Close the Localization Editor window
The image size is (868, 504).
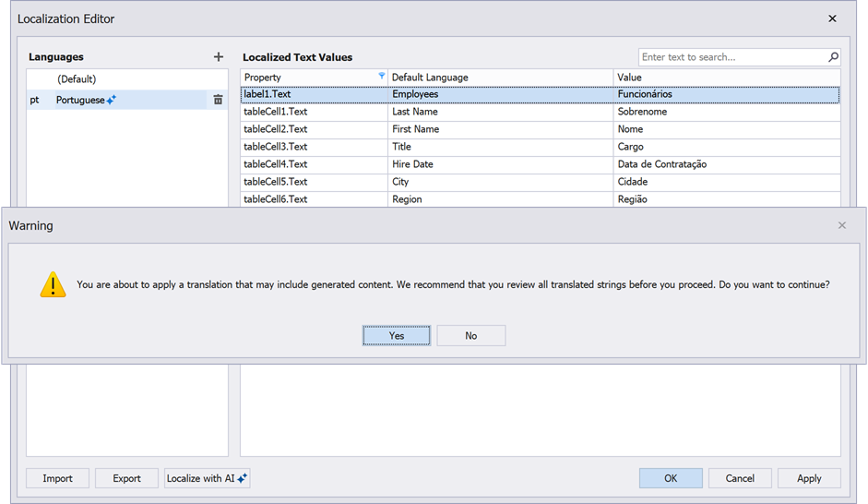[x=832, y=18]
